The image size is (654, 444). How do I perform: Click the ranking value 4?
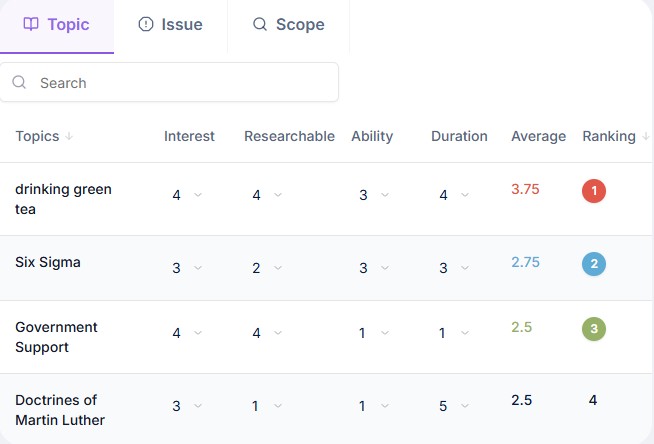(593, 400)
